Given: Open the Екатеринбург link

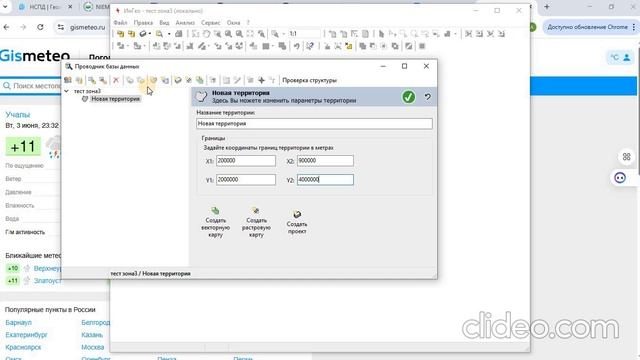Looking at the screenshot, I should 27,335.
